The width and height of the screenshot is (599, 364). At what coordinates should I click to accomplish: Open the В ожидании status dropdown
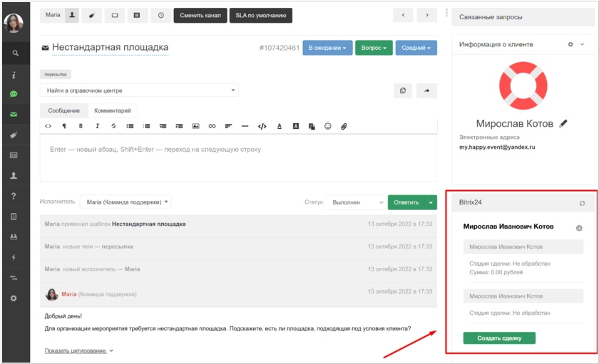(327, 48)
